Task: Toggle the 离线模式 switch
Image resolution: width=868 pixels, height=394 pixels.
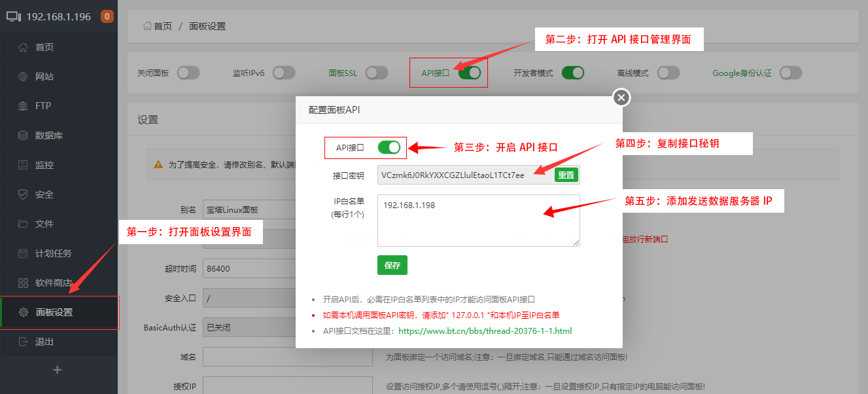Action: click(668, 73)
